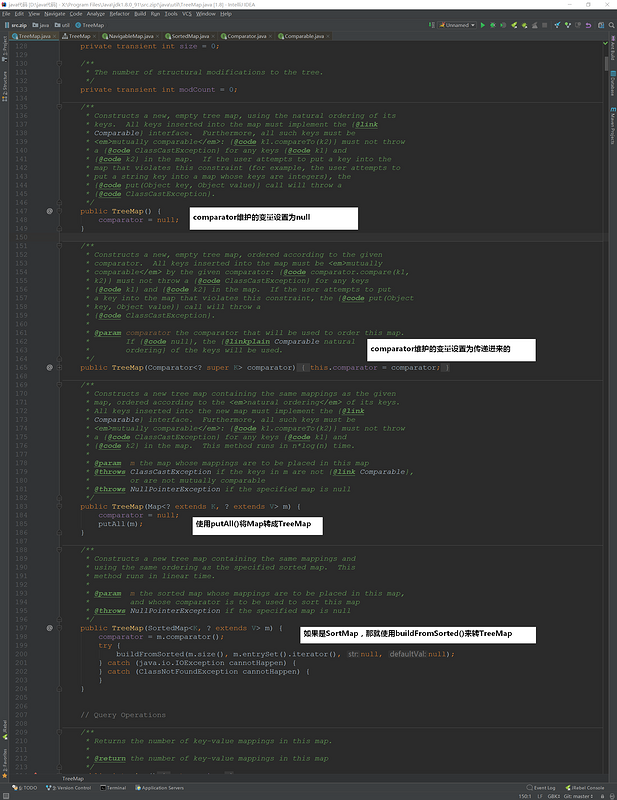
Task: Collapse the TreeMap() constructor fold at line 147
Action: click(59, 211)
